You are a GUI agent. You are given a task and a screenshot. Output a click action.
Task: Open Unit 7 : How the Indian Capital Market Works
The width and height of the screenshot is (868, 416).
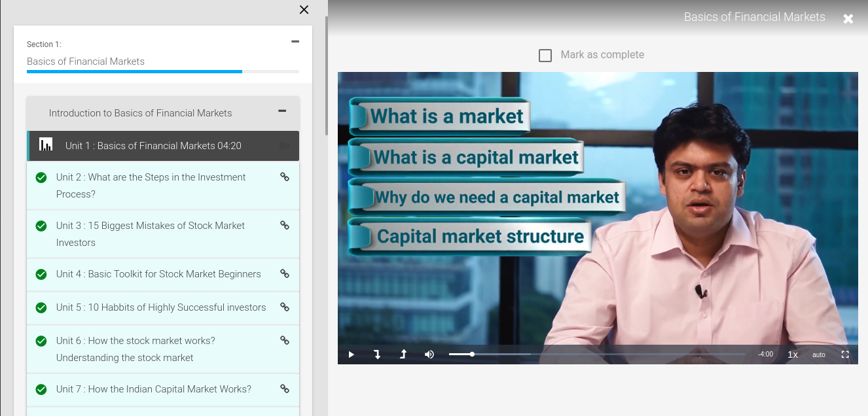click(163, 390)
